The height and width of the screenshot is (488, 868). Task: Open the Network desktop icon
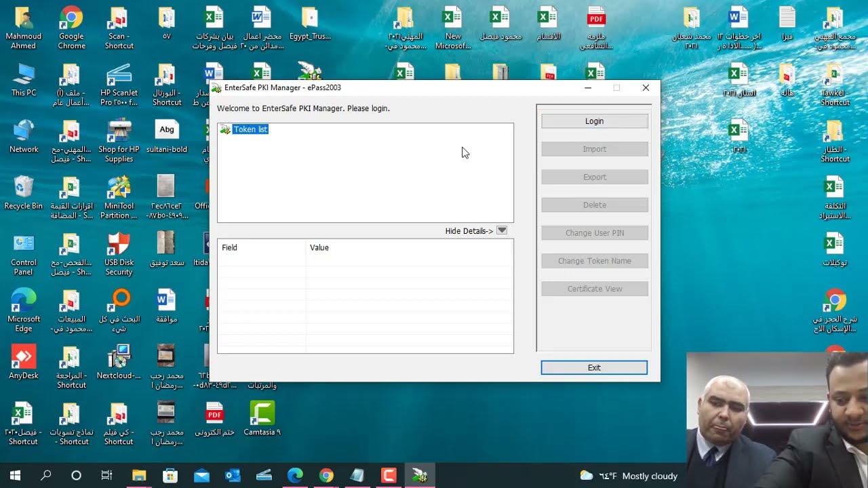pyautogui.click(x=24, y=136)
